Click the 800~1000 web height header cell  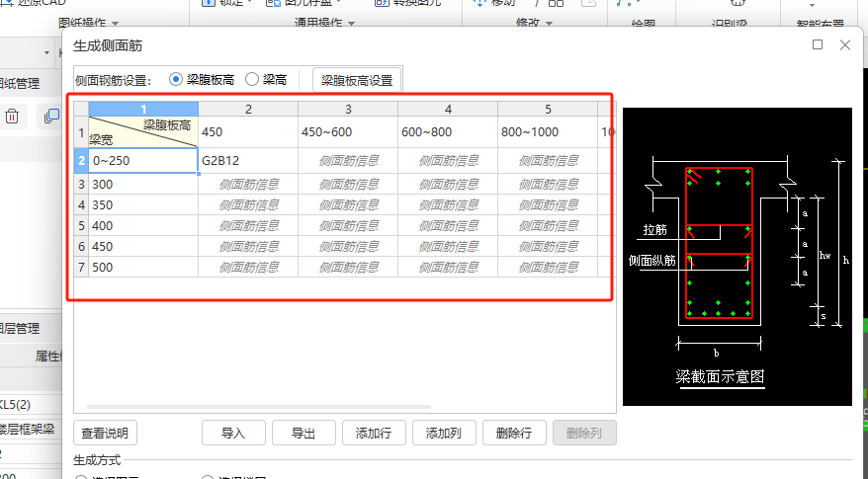coord(548,131)
